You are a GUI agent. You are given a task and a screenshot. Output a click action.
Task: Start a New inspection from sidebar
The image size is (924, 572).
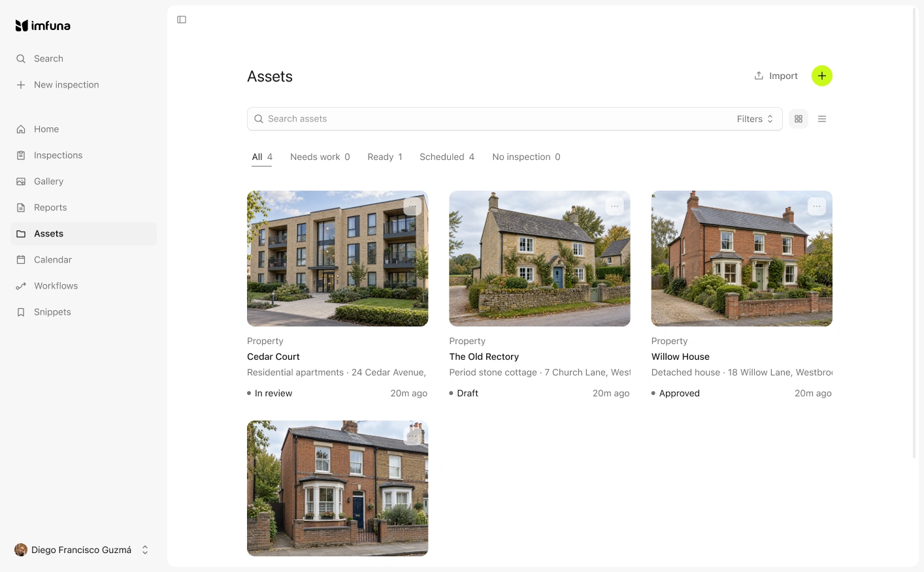coord(84,85)
